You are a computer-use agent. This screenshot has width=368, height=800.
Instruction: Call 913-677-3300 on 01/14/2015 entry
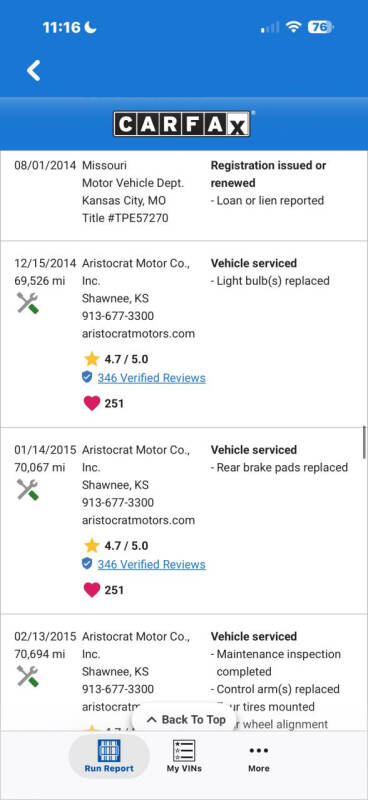pos(118,503)
